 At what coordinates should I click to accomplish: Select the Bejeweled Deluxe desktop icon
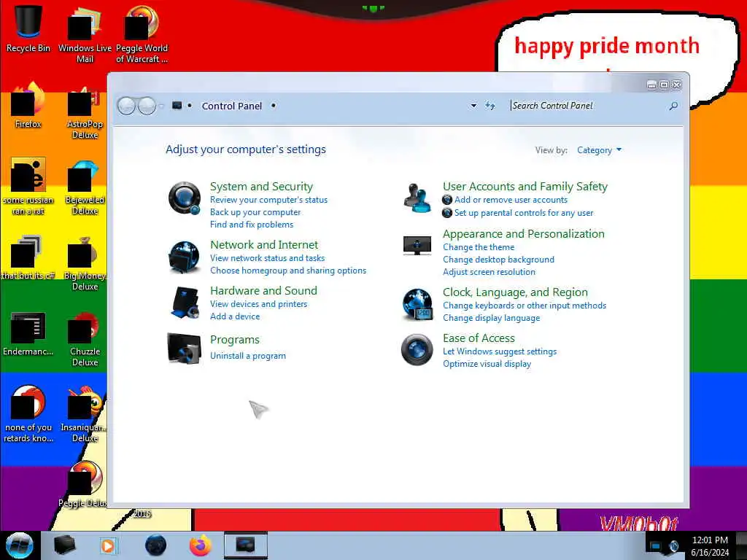[x=85, y=187]
